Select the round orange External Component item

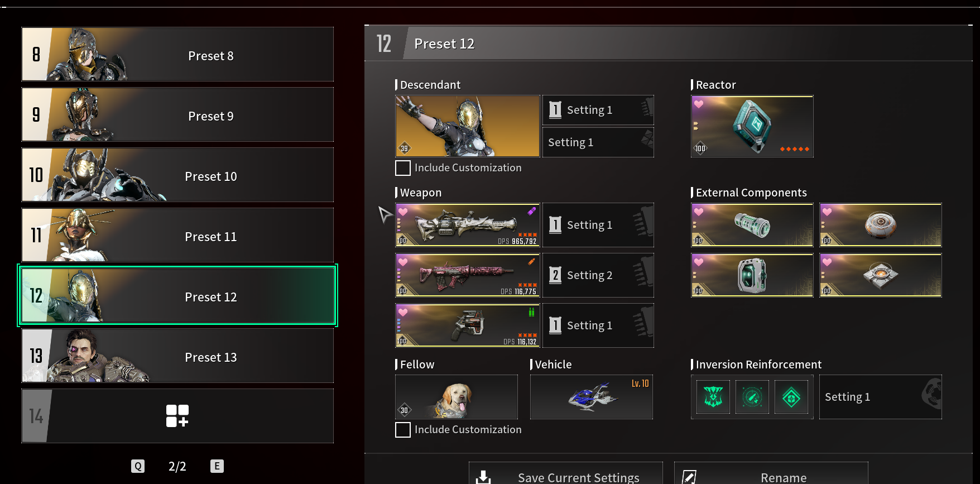tap(880, 225)
